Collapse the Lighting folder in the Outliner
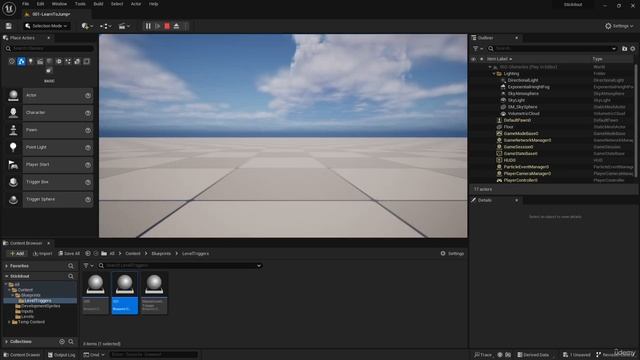This screenshot has height=360, width=640. [x=494, y=74]
